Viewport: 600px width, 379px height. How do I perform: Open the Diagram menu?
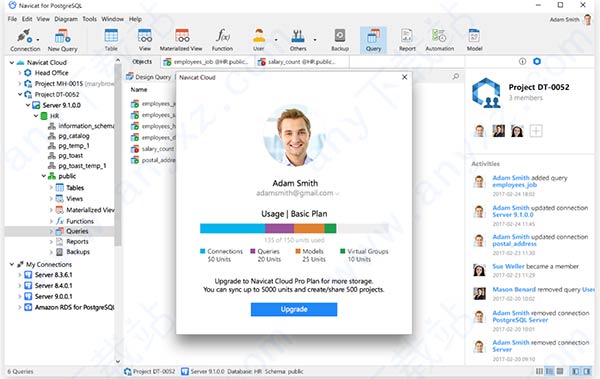tap(65, 19)
